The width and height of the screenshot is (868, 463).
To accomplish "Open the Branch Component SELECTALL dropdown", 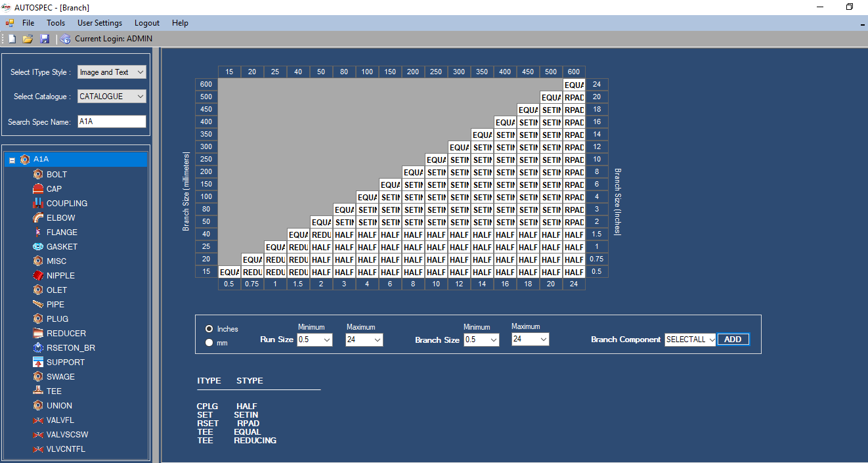I will pyautogui.click(x=690, y=340).
